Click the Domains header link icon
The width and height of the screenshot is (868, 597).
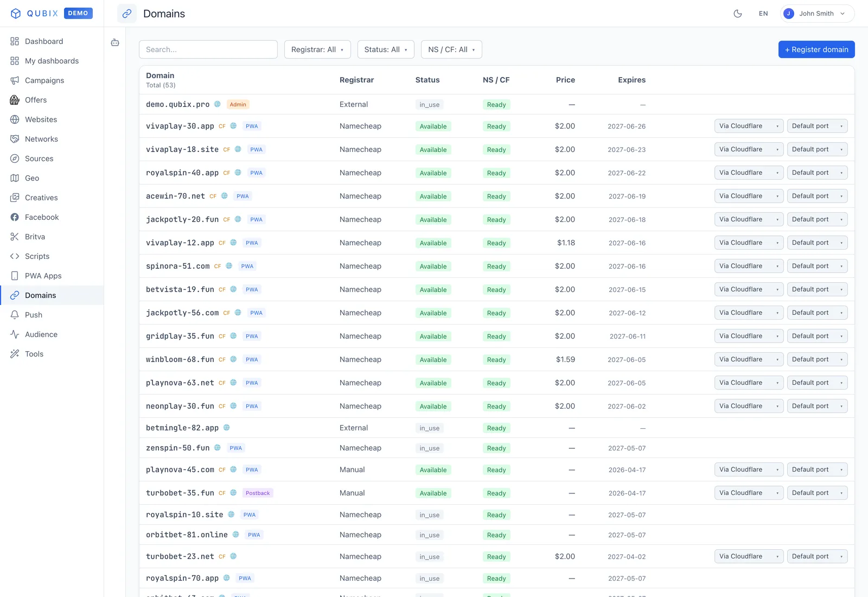pyautogui.click(x=127, y=14)
